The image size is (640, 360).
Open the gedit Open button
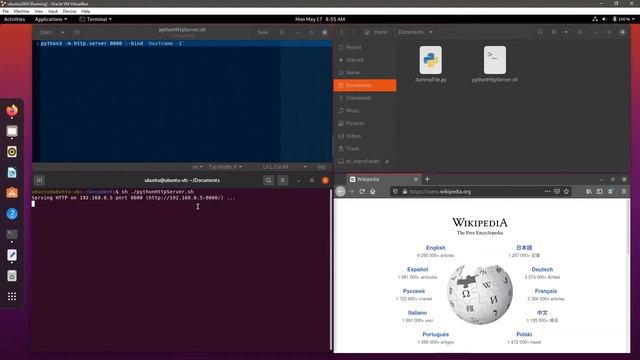point(46,32)
